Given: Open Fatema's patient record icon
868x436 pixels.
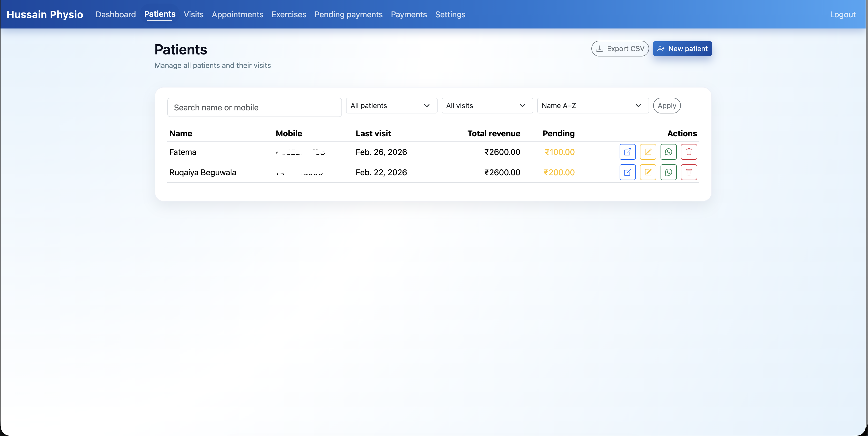Looking at the screenshot, I should (627, 152).
